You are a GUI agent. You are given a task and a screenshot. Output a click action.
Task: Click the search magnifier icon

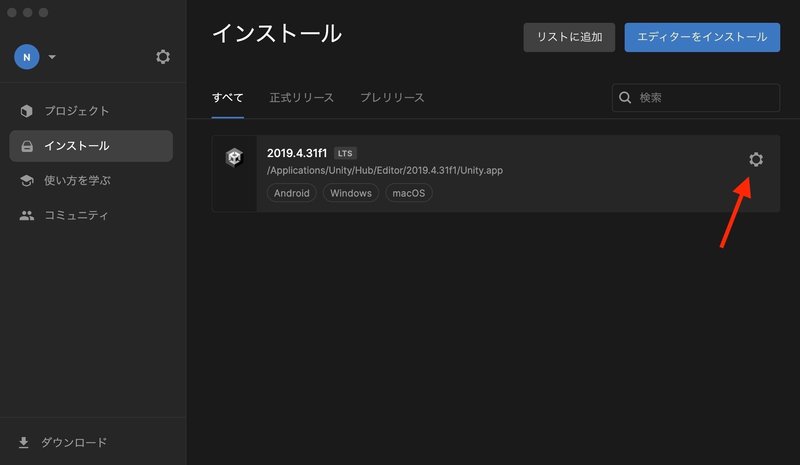click(x=625, y=97)
